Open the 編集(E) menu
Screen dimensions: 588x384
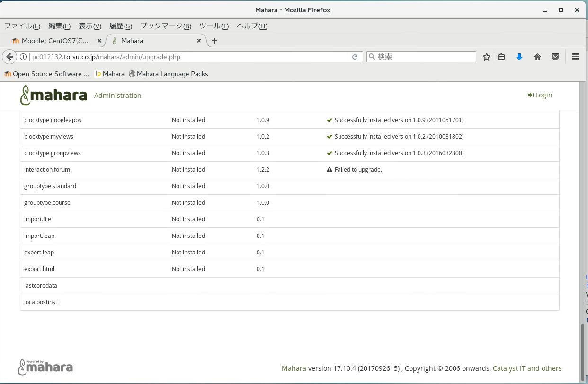coord(60,26)
